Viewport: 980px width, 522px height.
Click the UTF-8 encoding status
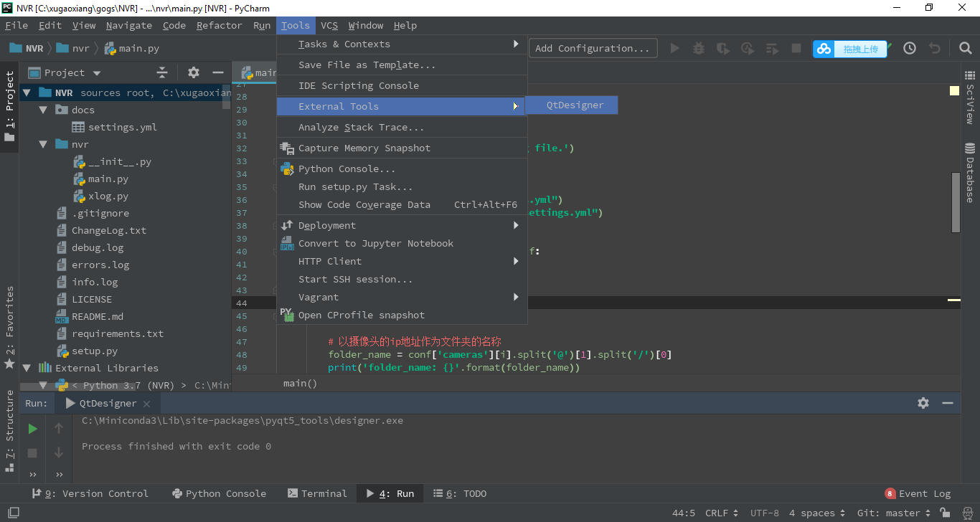click(x=764, y=513)
